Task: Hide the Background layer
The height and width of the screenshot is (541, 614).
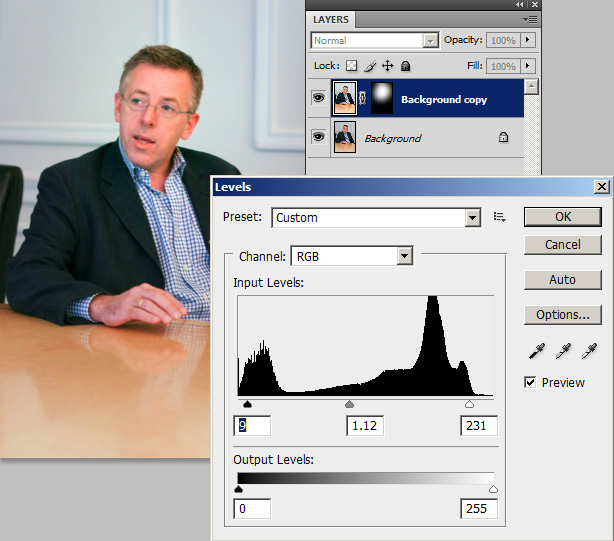Action: pos(319,137)
